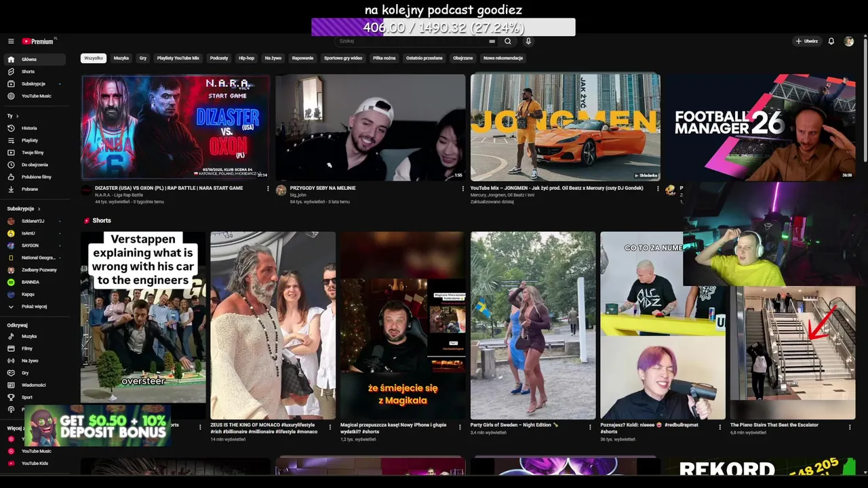
Task: Open options menu for Party Girls of Sweden short
Action: pos(591,427)
